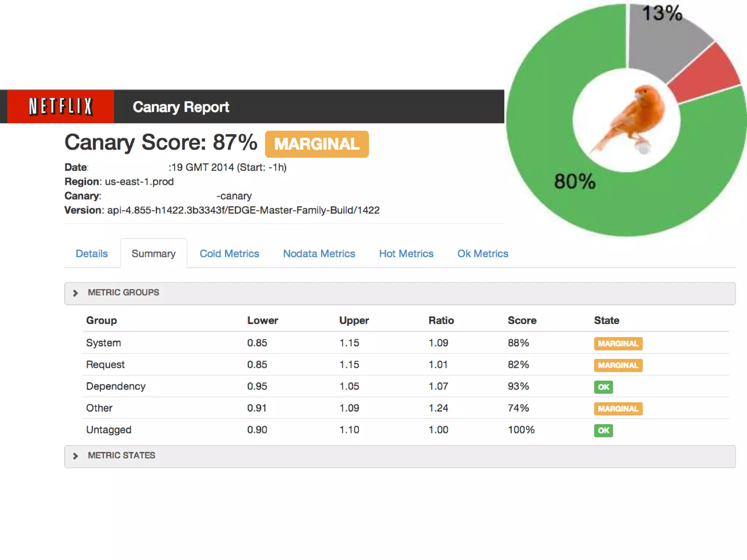Image resolution: width=747 pixels, height=560 pixels.
Task: Switch to Cold Metrics tab
Action: [229, 254]
